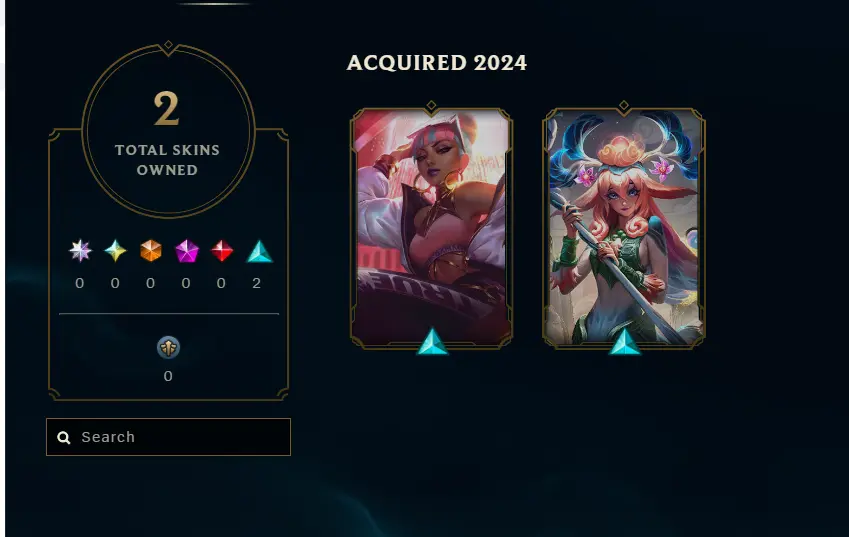Click the zero under the legacy emblem
Viewport: 849px width, 537px height.
(x=168, y=376)
